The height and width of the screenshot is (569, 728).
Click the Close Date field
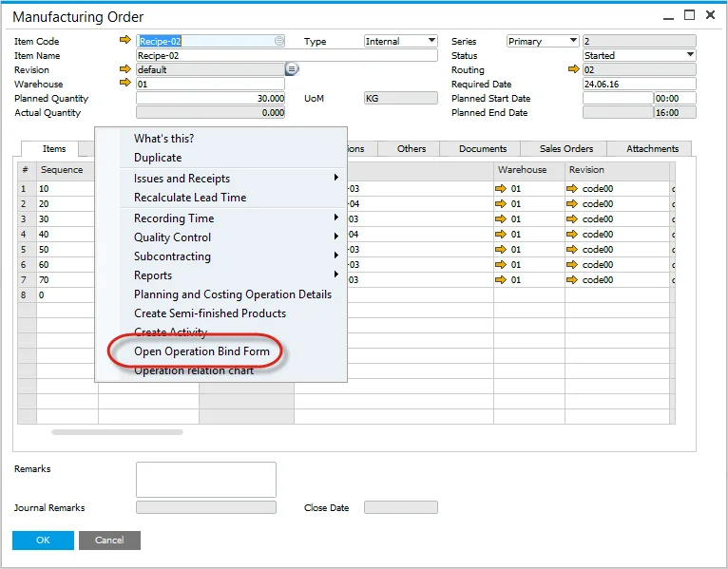coord(401,507)
